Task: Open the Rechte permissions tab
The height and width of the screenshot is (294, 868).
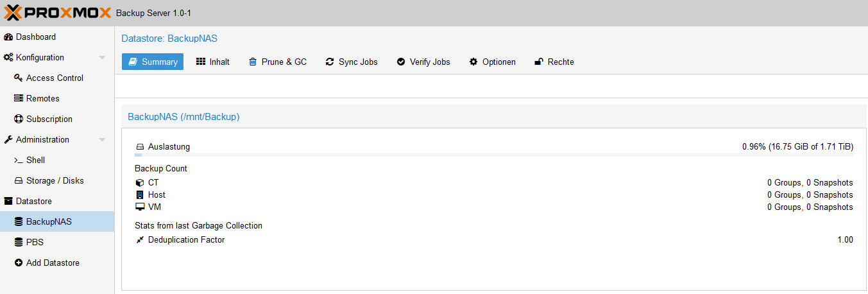Action: (x=554, y=62)
